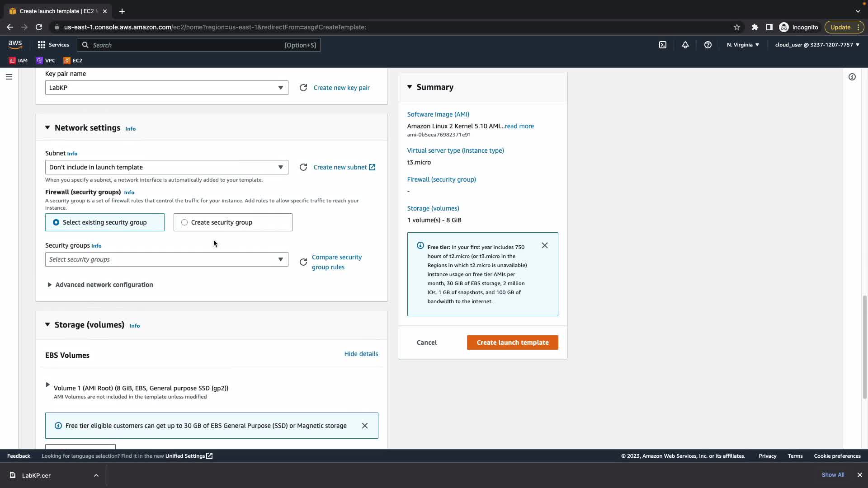Open the N. Virginia region menu
The width and height of the screenshot is (868, 488).
(743, 45)
